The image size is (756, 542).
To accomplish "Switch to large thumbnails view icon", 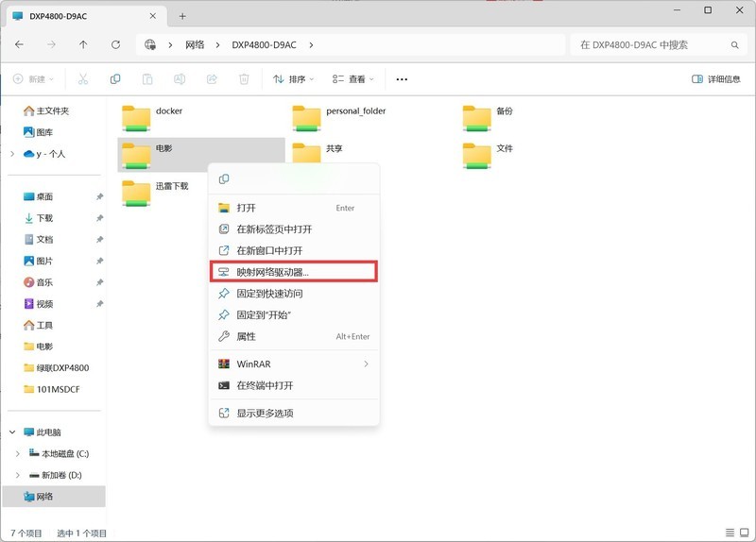I will click(x=745, y=533).
